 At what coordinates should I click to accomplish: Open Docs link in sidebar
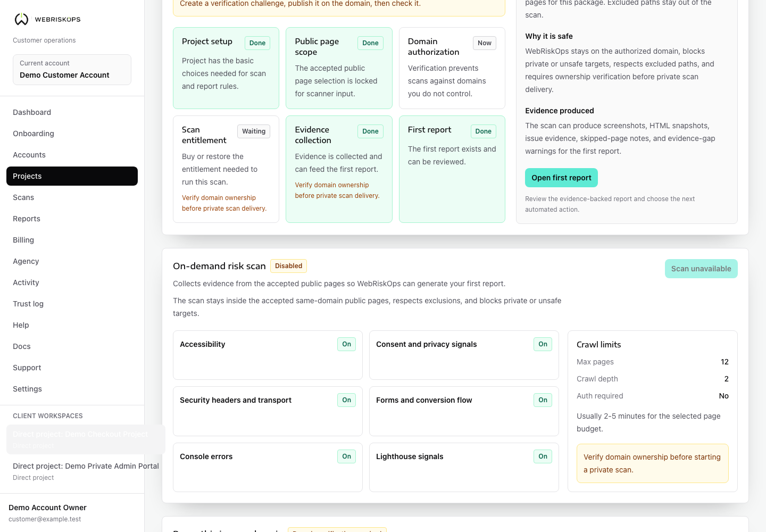click(72, 346)
